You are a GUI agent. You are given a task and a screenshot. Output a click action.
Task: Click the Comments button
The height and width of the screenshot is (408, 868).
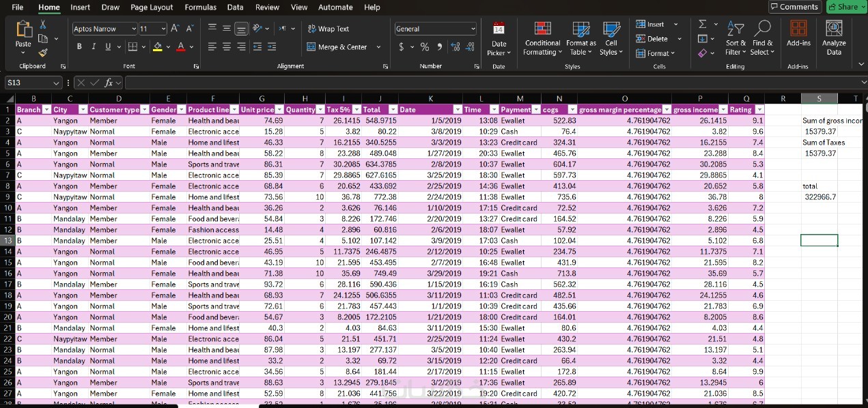pos(794,7)
